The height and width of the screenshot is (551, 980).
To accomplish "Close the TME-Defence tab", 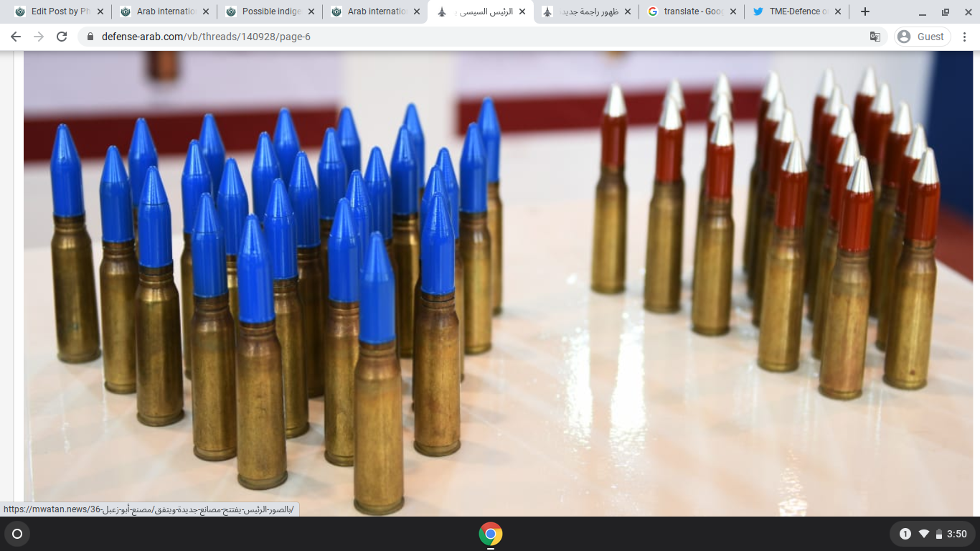I will [x=839, y=11].
